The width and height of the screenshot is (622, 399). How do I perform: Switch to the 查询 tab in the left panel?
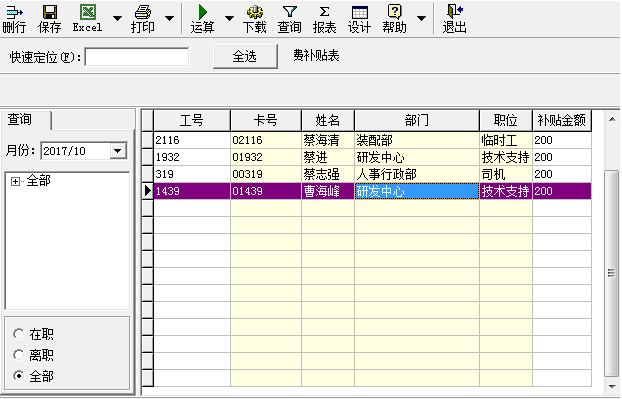coord(26,119)
